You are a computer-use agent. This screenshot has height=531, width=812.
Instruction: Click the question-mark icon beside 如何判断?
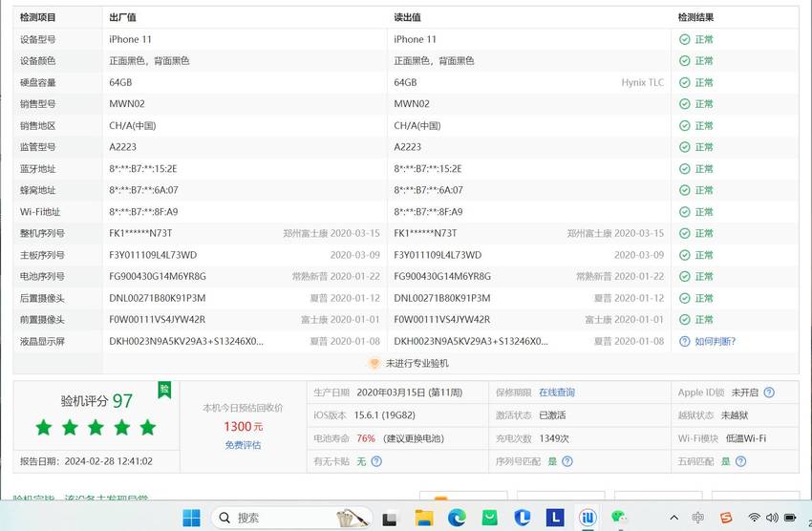[685, 341]
